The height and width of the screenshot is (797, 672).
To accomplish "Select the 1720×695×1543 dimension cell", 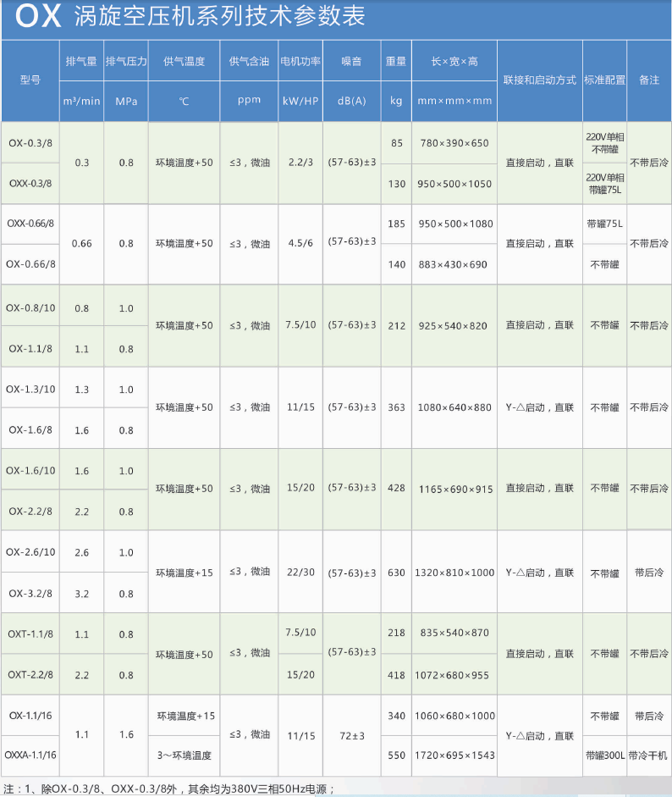I will [x=454, y=755].
